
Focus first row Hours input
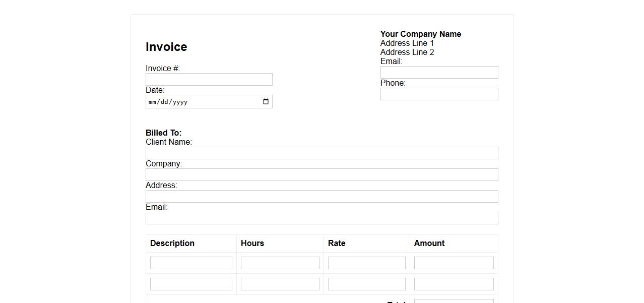tap(280, 263)
